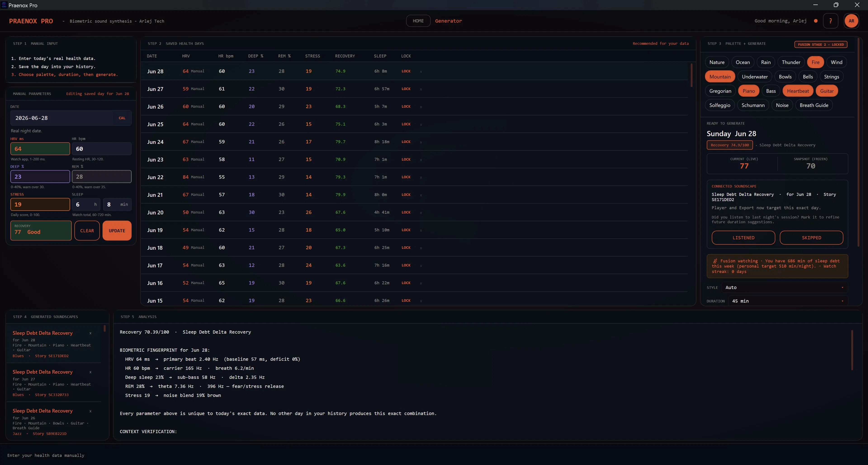Deselect the Guitar palette chip
Viewport: 868px width, 465px height.
[x=827, y=91]
